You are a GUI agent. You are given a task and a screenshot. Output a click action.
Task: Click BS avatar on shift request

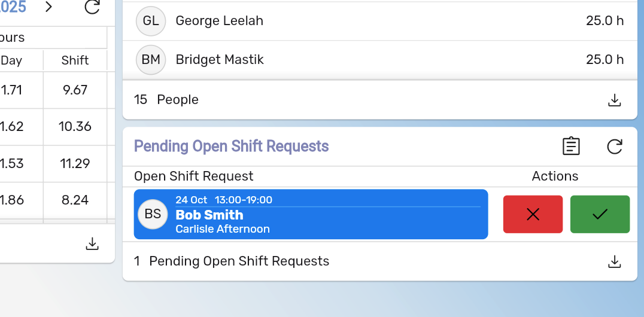coord(153,214)
